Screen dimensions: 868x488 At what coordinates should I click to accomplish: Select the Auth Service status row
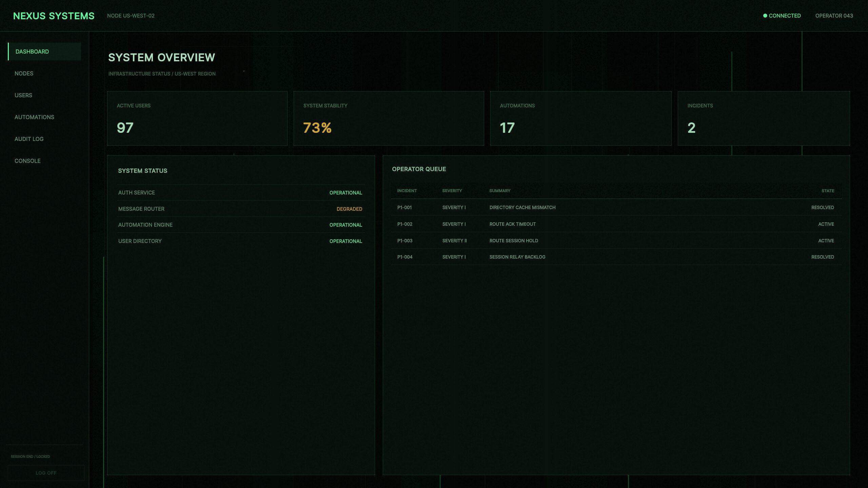pos(241,192)
